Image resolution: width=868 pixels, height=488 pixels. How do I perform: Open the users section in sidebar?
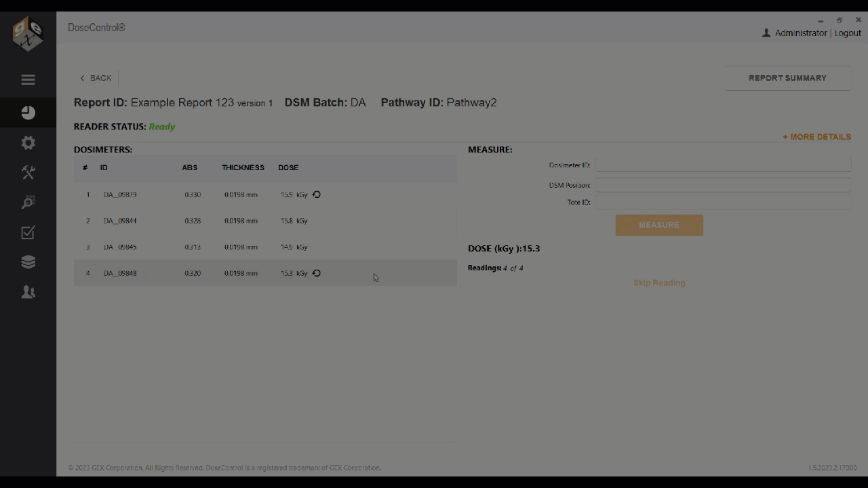pos(28,292)
